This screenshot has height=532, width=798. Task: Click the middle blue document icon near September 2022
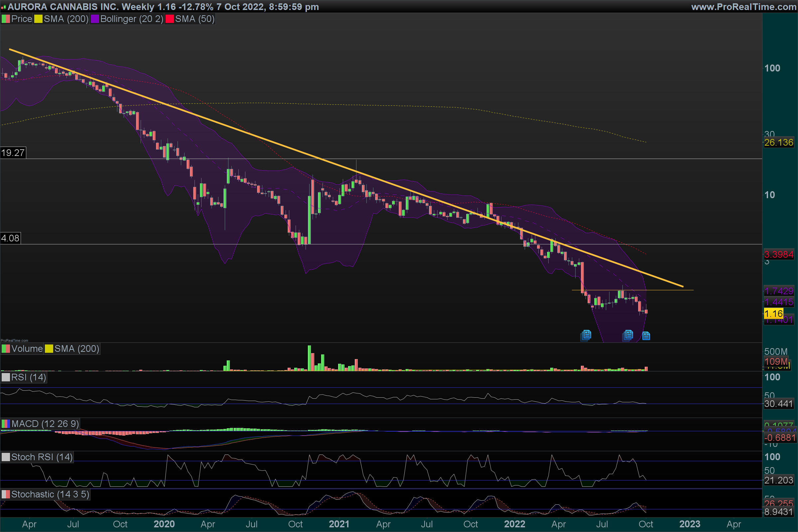pos(628,335)
